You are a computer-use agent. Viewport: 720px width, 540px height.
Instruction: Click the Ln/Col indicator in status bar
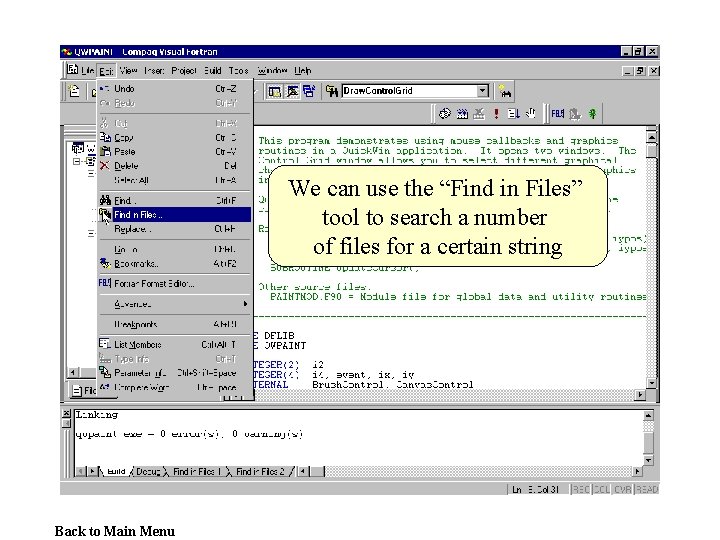[535, 489]
